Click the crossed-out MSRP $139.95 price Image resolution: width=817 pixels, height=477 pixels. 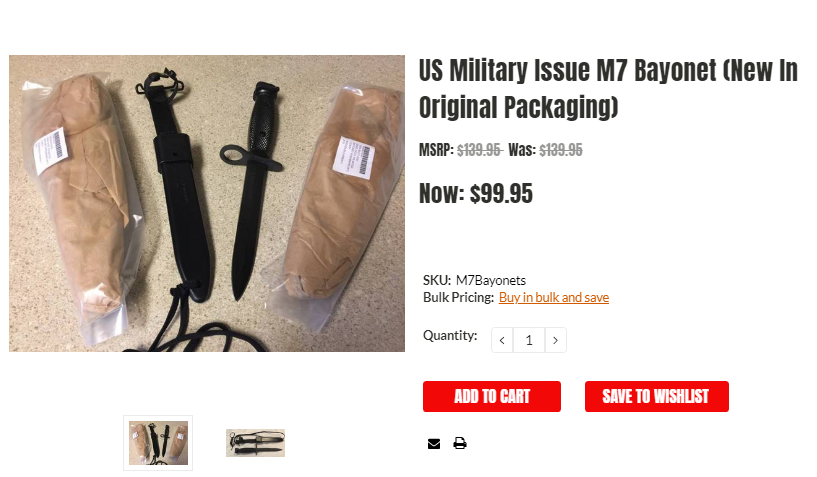pos(479,150)
